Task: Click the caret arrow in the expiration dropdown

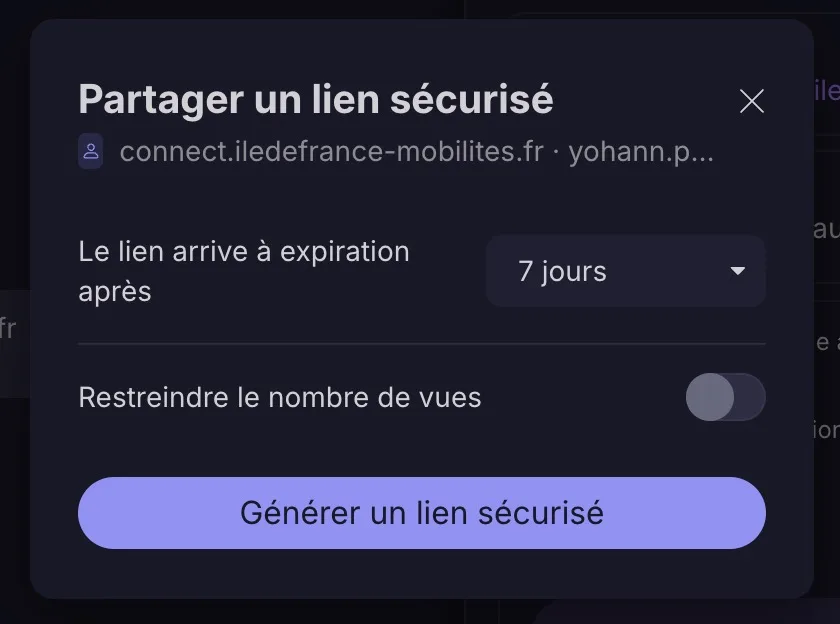Action: pos(738,271)
